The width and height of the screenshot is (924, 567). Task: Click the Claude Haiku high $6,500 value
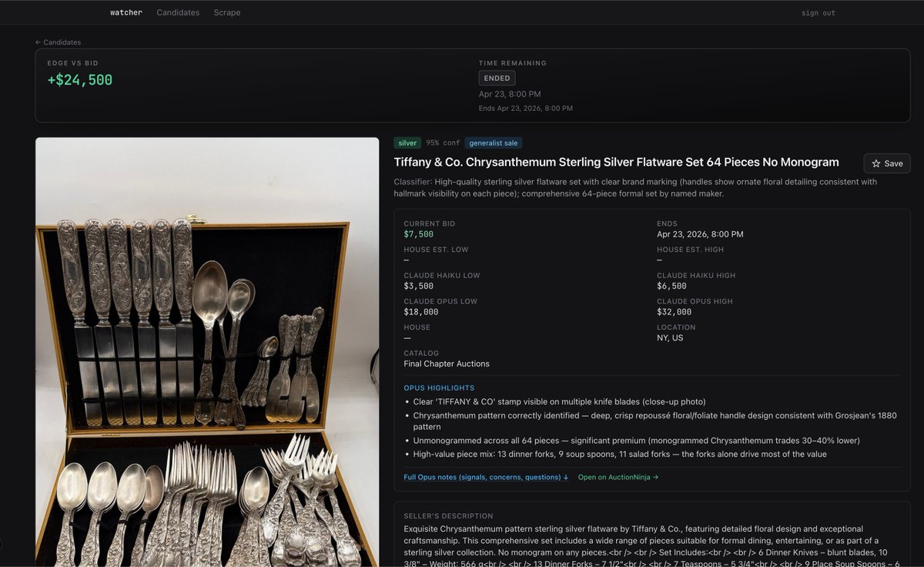(671, 286)
